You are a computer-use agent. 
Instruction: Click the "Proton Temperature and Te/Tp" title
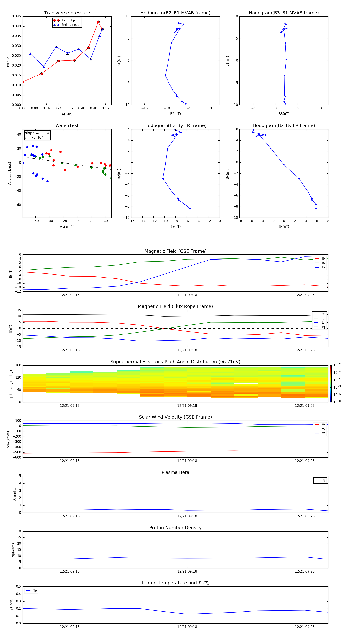tap(175, 583)
